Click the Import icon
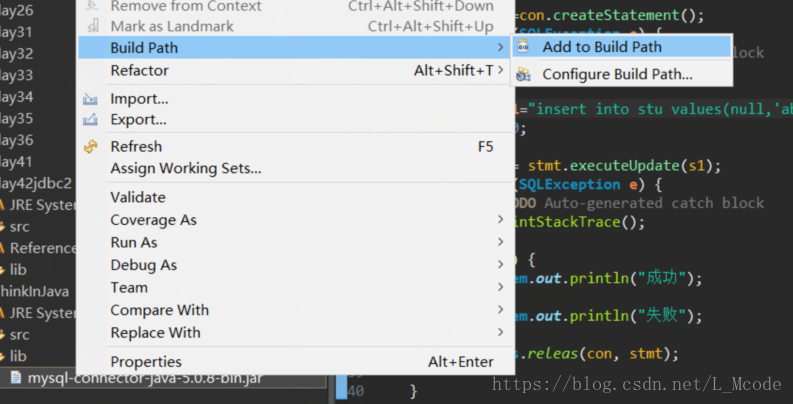 point(90,99)
